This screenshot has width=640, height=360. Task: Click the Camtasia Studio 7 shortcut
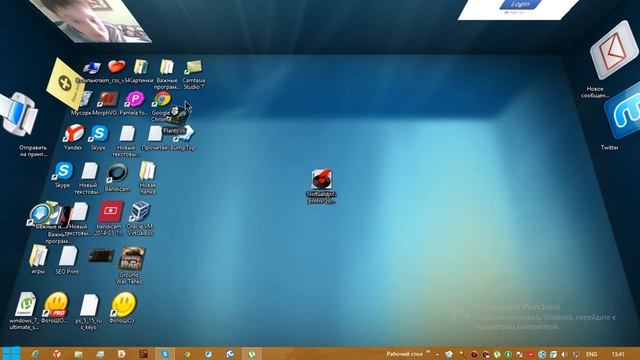[x=193, y=67]
